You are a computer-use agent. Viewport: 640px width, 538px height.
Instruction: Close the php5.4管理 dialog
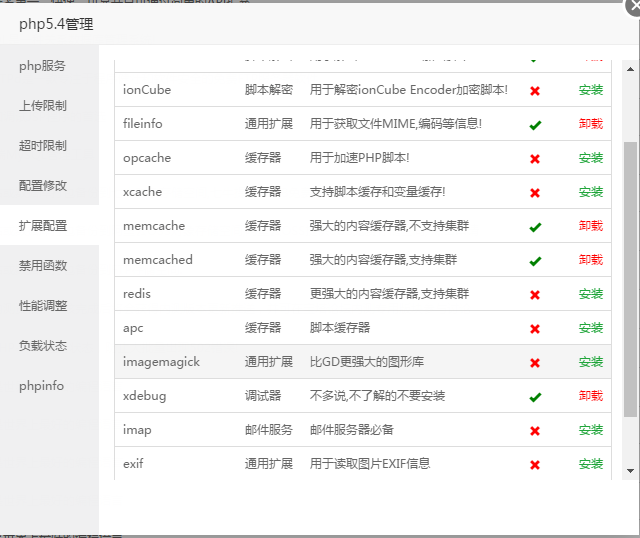633,7
